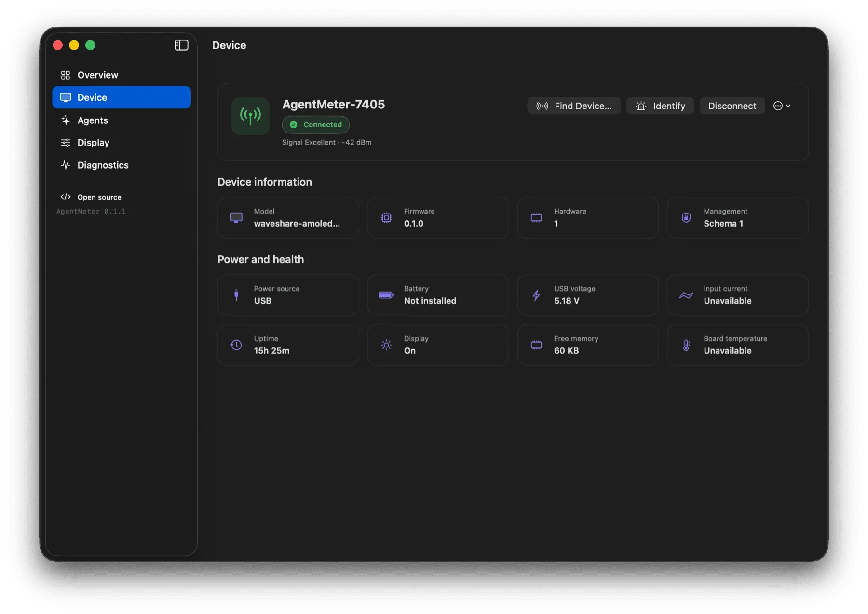The height and width of the screenshot is (614, 868).
Task: Click the Hardware card memory icon
Action: point(536,218)
